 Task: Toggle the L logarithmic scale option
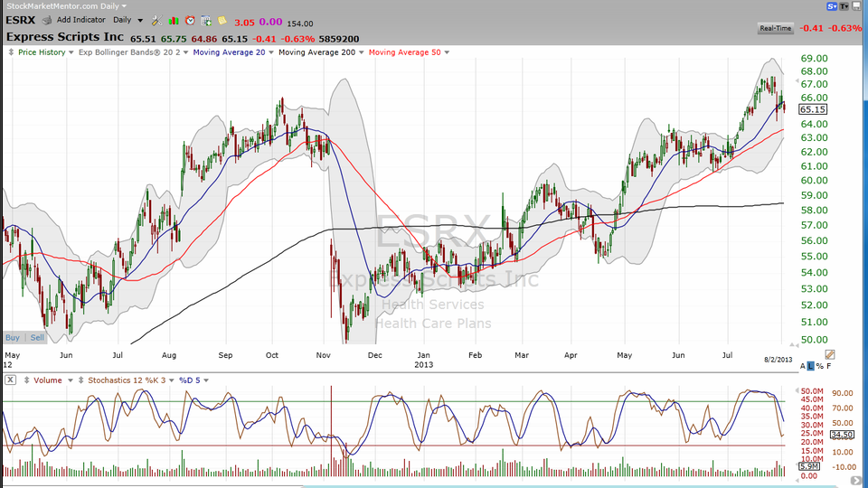tap(811, 366)
